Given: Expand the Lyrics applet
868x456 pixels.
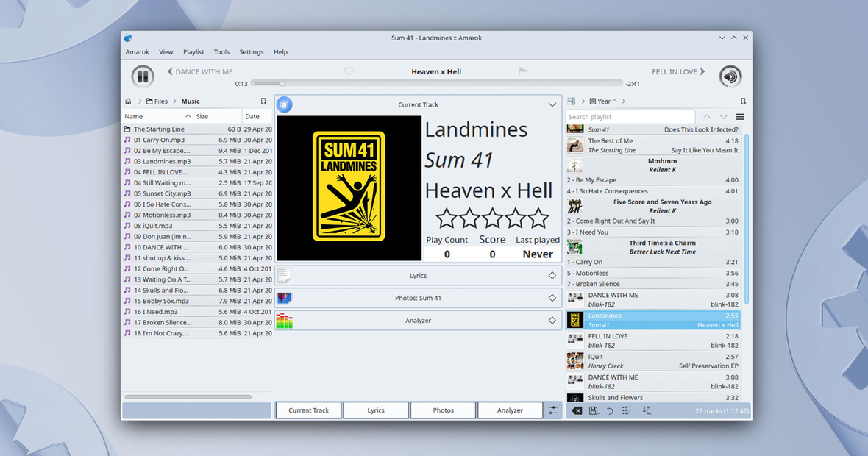Looking at the screenshot, I should point(552,276).
